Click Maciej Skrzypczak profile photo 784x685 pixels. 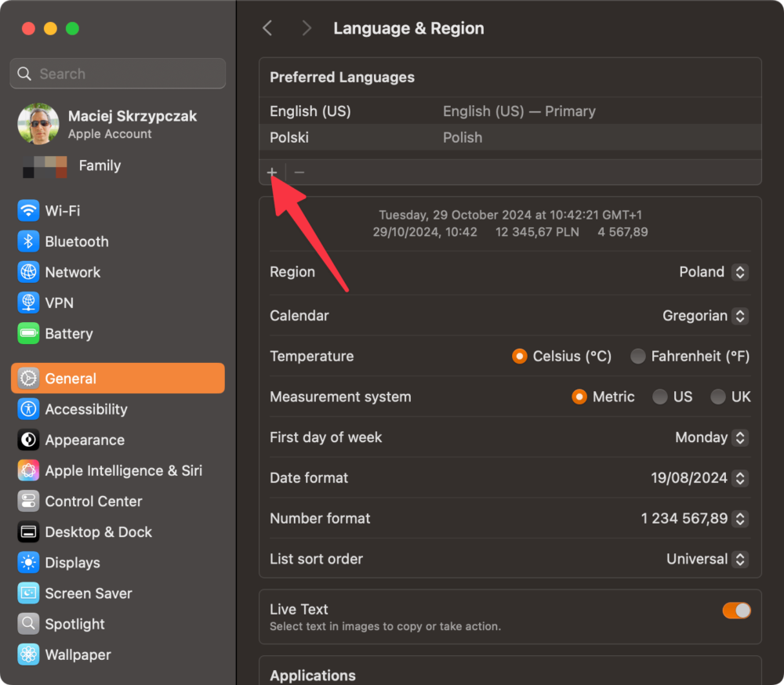coord(38,124)
